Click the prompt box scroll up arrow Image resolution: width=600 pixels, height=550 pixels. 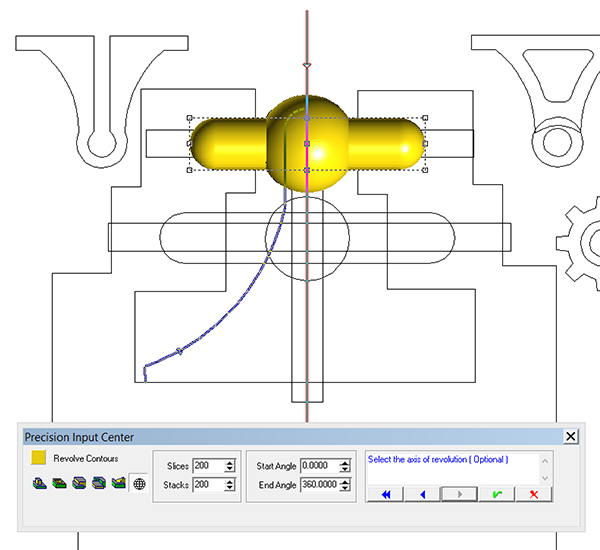[x=545, y=461]
